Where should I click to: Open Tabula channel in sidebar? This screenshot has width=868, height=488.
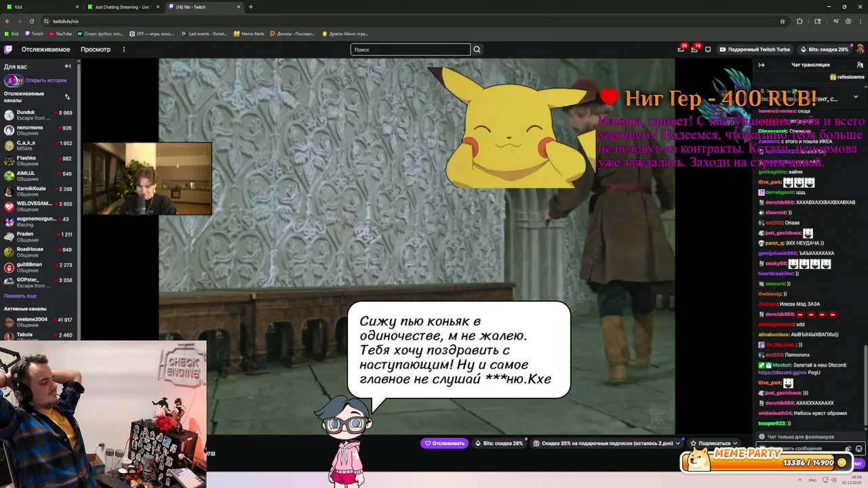click(40, 337)
